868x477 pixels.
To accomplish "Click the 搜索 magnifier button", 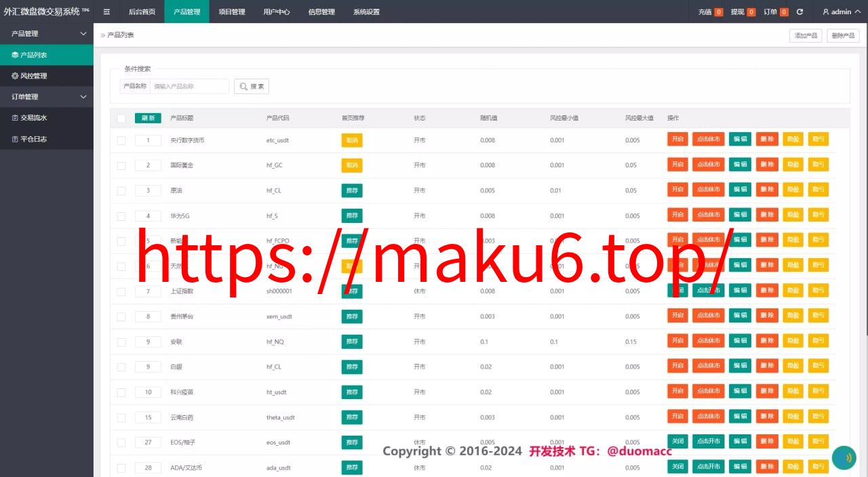I will coord(252,86).
